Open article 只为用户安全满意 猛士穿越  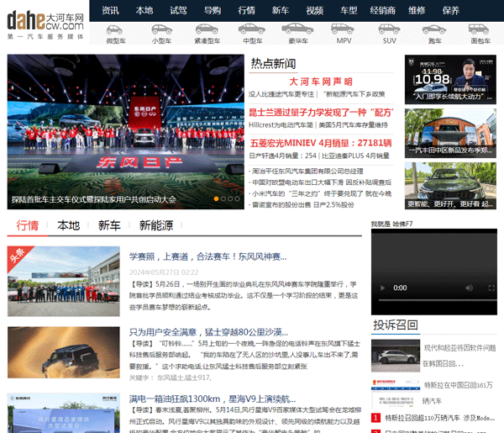pyautogui.click(x=208, y=332)
